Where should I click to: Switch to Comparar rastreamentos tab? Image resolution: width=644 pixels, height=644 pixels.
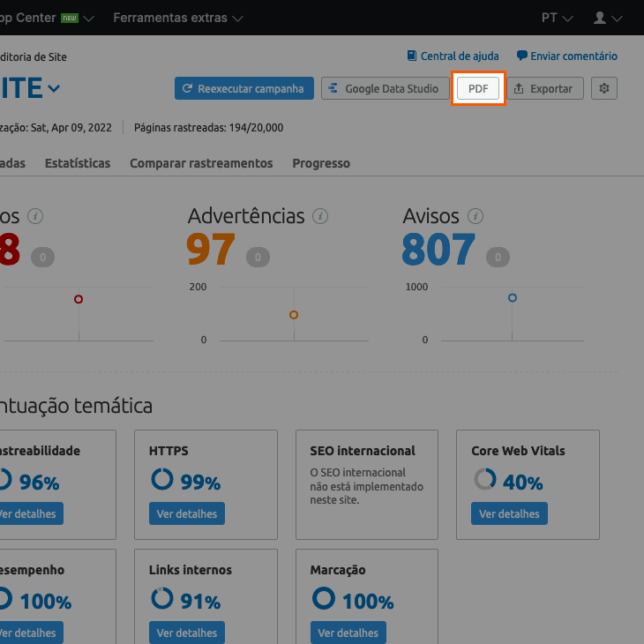201,163
